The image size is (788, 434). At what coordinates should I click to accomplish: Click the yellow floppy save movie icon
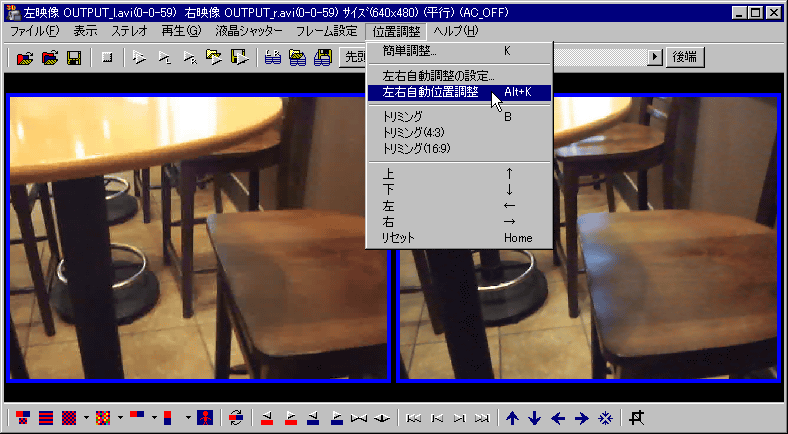coord(74,57)
